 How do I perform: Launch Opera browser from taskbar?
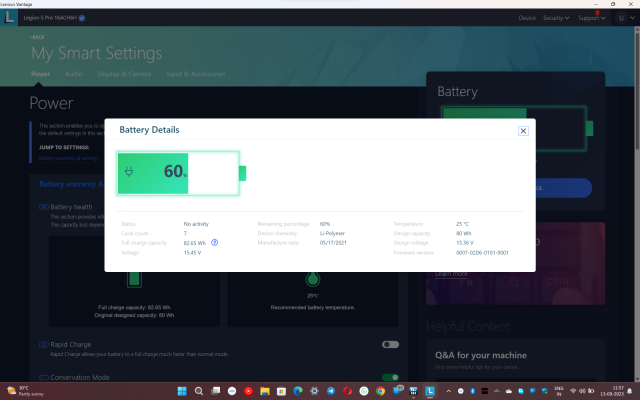click(x=347, y=391)
